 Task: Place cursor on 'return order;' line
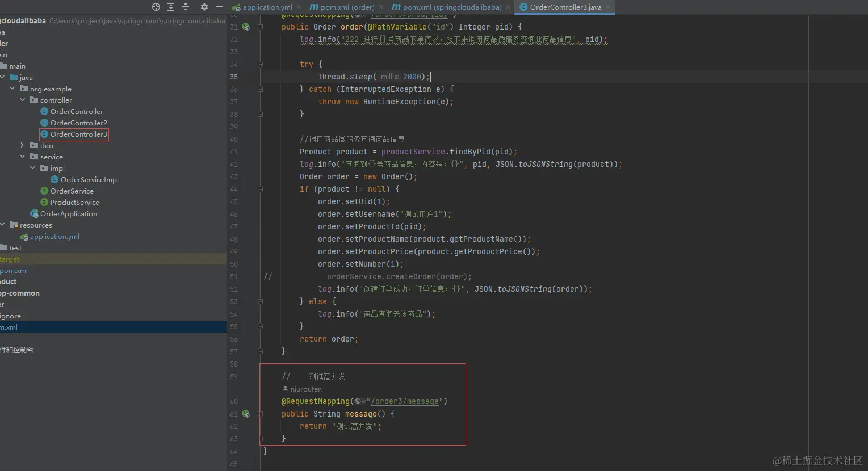329,339
